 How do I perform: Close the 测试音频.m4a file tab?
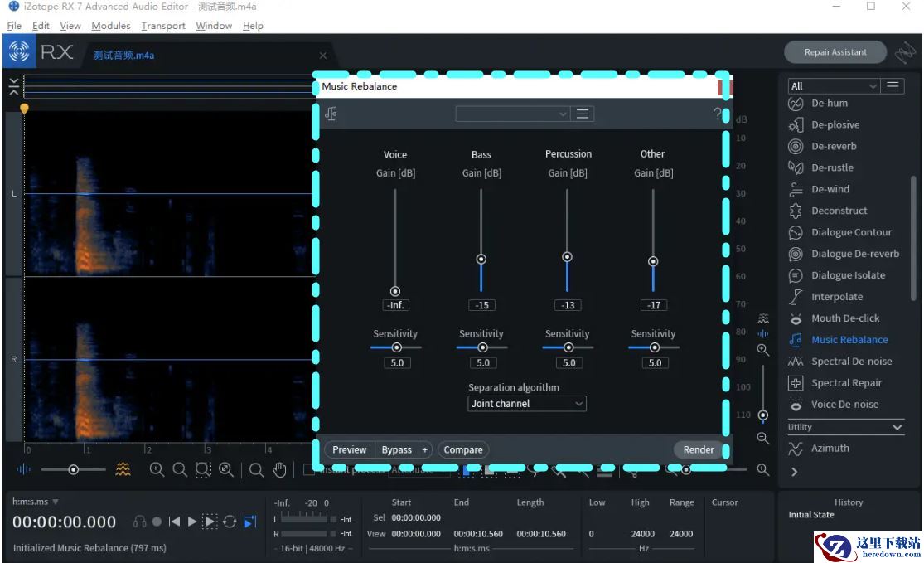(x=323, y=56)
